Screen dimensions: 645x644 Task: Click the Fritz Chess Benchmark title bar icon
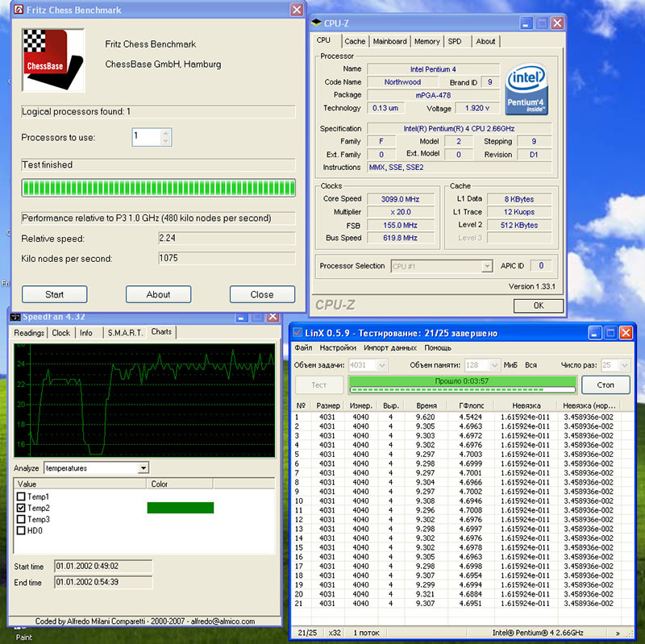click(19, 10)
